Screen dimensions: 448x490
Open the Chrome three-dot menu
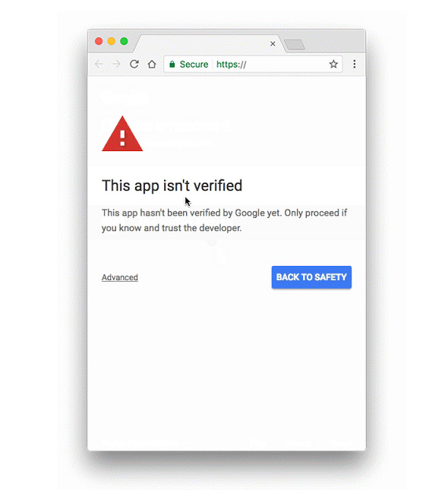click(355, 64)
